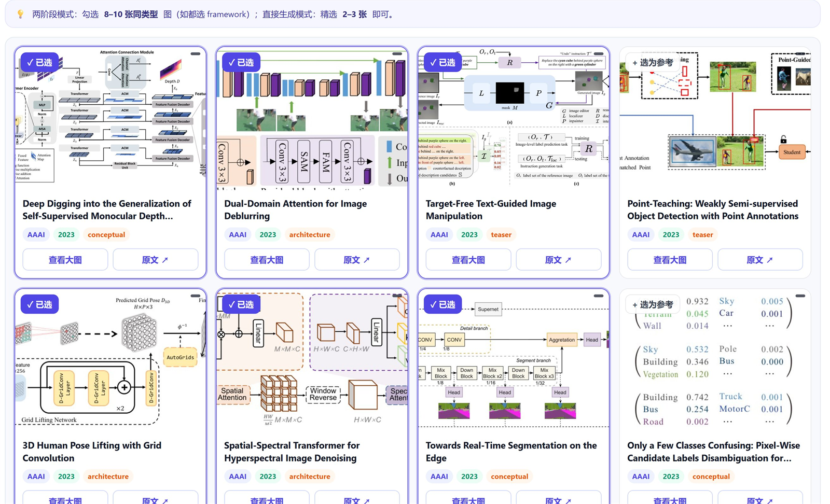Select Only a Few Classes Confusing as reference

(652, 304)
